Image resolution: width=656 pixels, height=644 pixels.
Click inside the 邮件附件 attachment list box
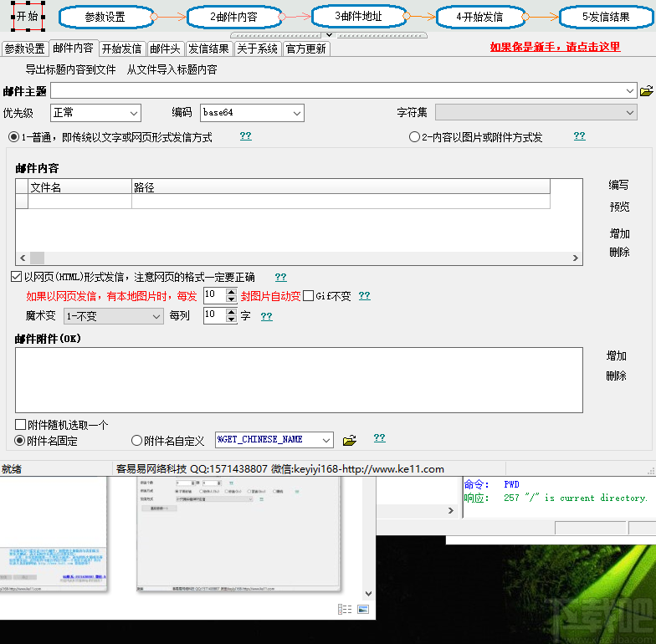click(x=299, y=380)
